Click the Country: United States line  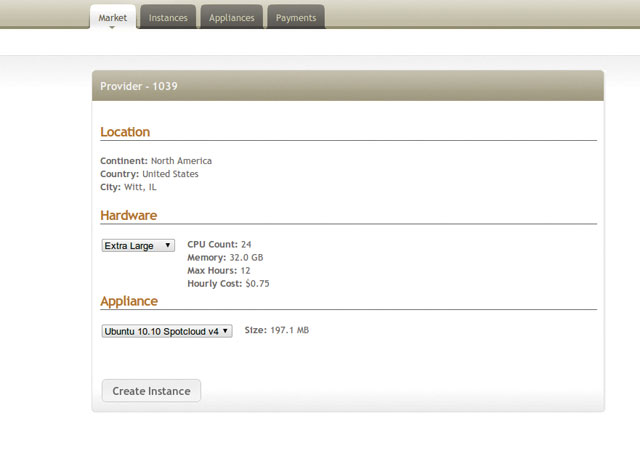[149, 174]
